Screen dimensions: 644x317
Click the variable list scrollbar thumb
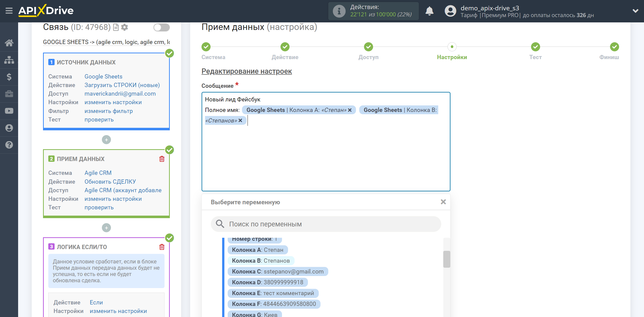pos(447,259)
